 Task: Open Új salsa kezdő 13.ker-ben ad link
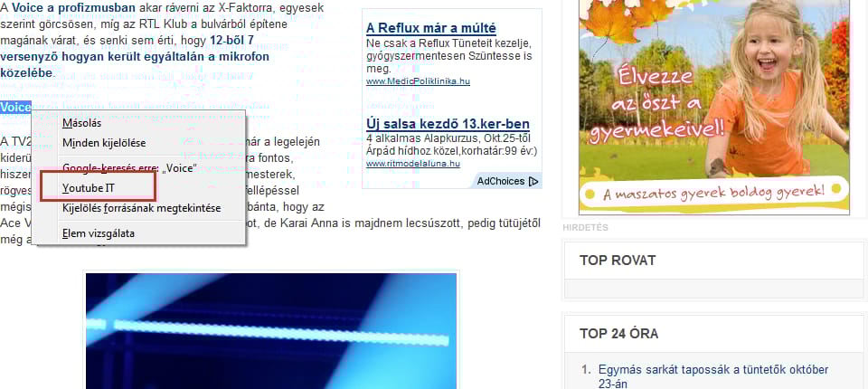point(448,124)
